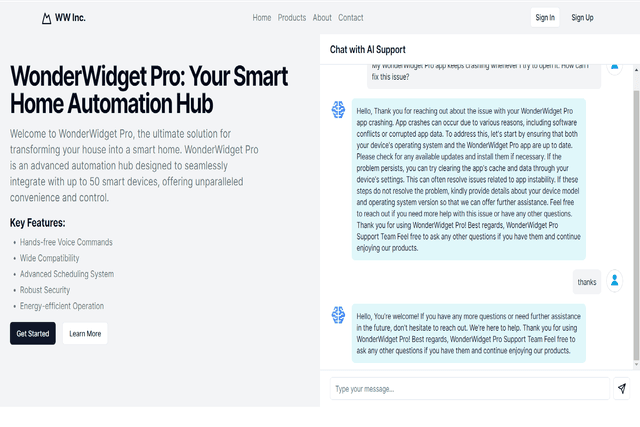This screenshot has width=640, height=427.
Task: Click the chat scrollbar up arrow
Action: tap(636, 70)
